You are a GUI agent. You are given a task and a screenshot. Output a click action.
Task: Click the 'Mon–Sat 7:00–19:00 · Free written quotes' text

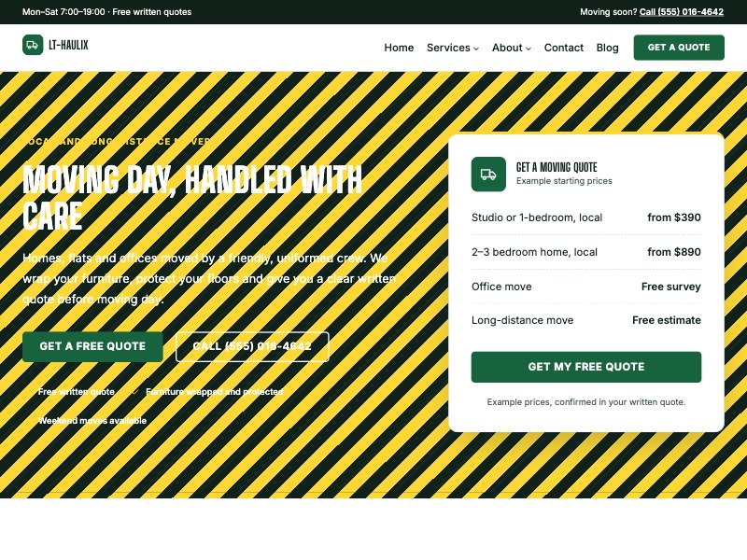point(106,12)
